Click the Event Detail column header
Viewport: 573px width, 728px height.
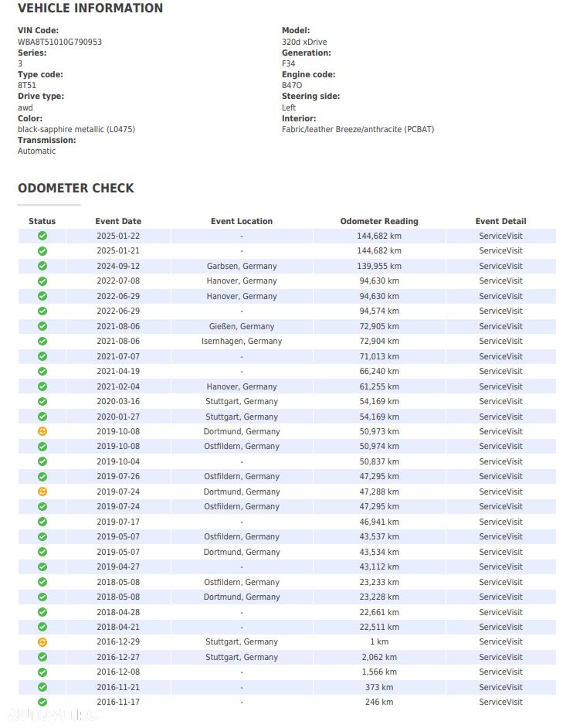click(500, 222)
